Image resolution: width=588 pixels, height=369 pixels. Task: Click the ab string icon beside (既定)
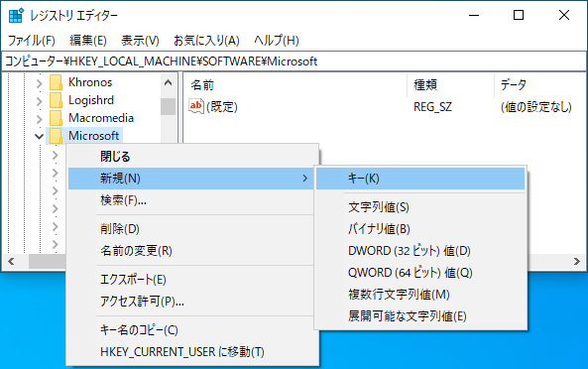point(196,106)
